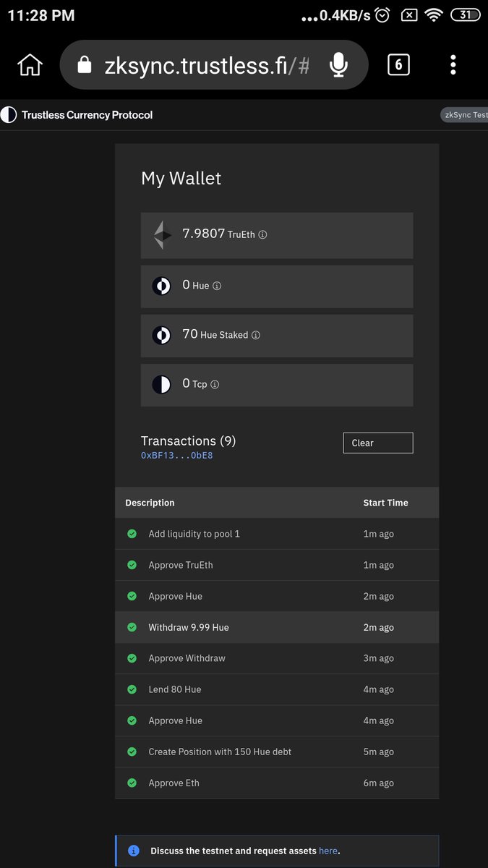Screen dimensions: 488x868
Task: Click the Trustless Currency Protocol title
Action: click(x=87, y=114)
